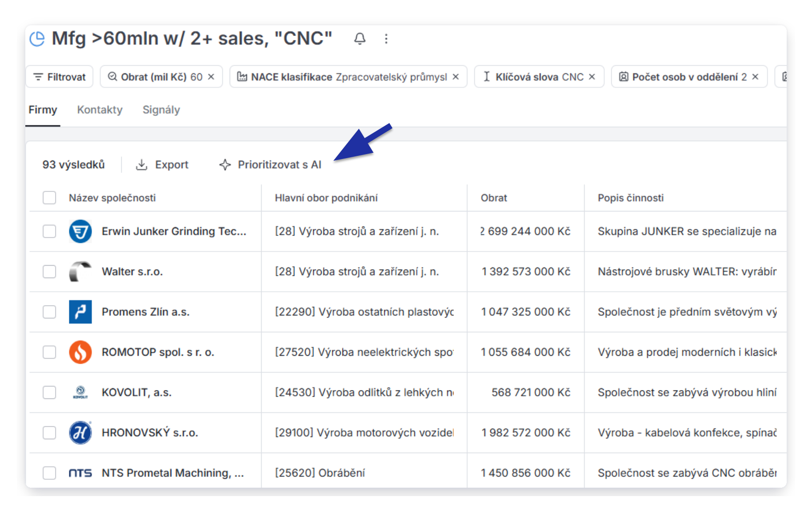Click the Obrat column header
Viewport: 812px width, 513px height.
coord(494,198)
